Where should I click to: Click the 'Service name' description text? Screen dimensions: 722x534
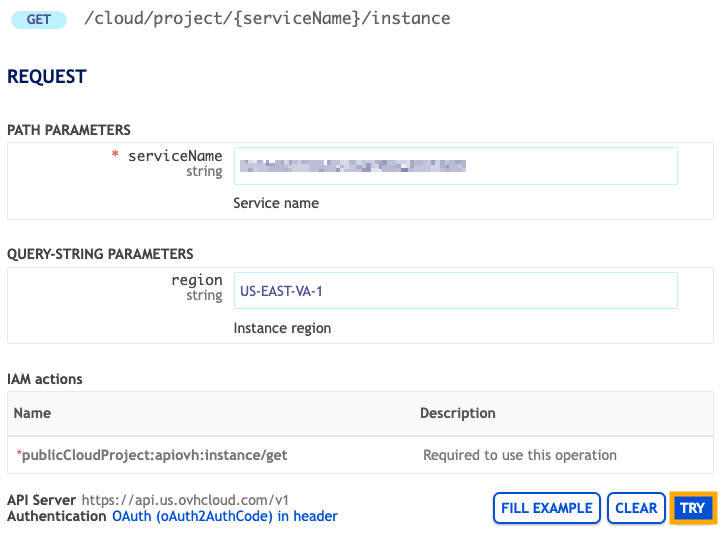click(276, 203)
